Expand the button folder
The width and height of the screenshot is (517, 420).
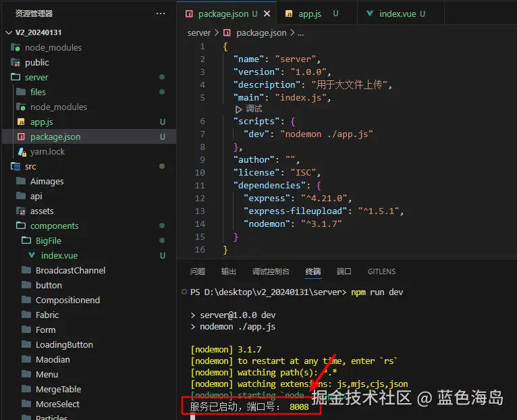(x=49, y=285)
